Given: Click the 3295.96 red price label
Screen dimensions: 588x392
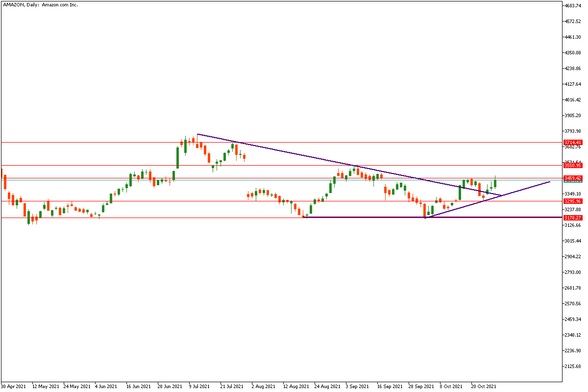Looking at the screenshot, I should click(572, 201).
